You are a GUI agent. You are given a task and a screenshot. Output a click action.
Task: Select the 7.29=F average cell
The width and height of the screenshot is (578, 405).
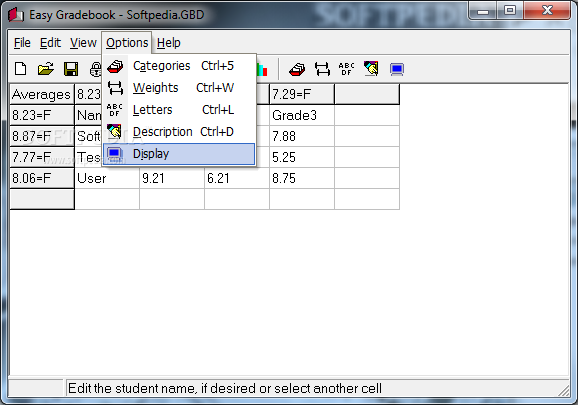(302, 94)
